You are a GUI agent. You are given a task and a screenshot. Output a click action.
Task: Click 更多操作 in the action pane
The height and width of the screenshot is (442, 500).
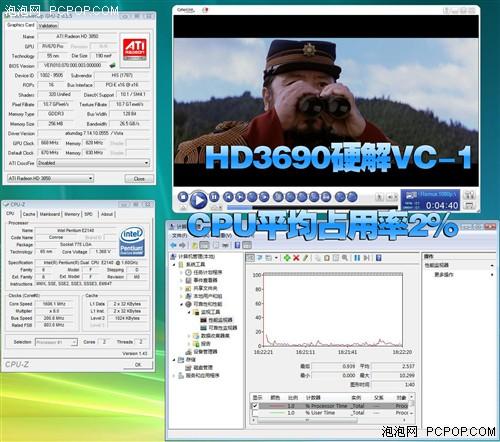444,274
